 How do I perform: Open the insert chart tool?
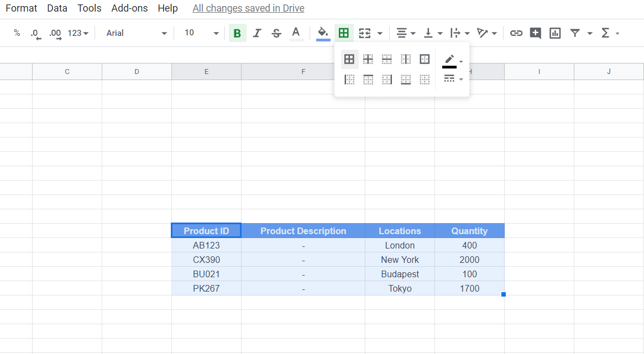[554, 33]
